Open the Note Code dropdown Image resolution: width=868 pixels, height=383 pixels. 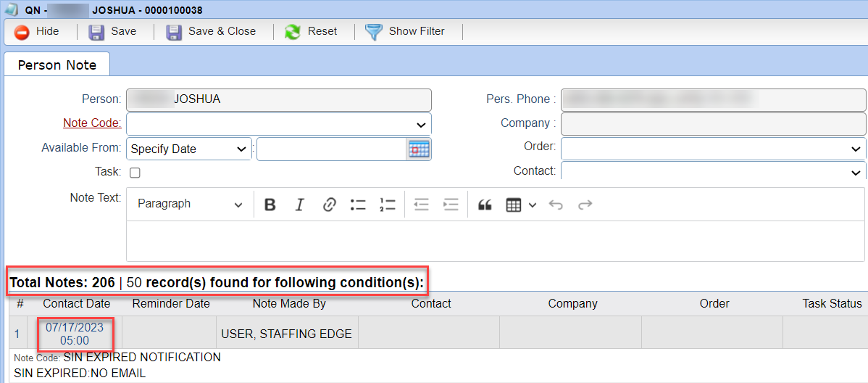279,124
